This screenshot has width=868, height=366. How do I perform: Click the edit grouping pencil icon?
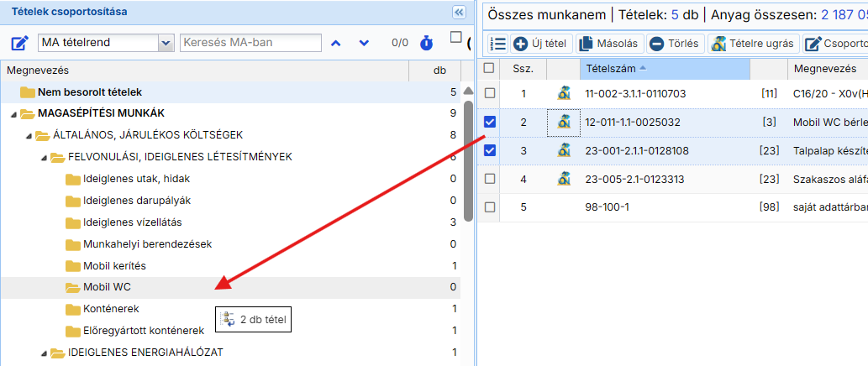[x=20, y=43]
